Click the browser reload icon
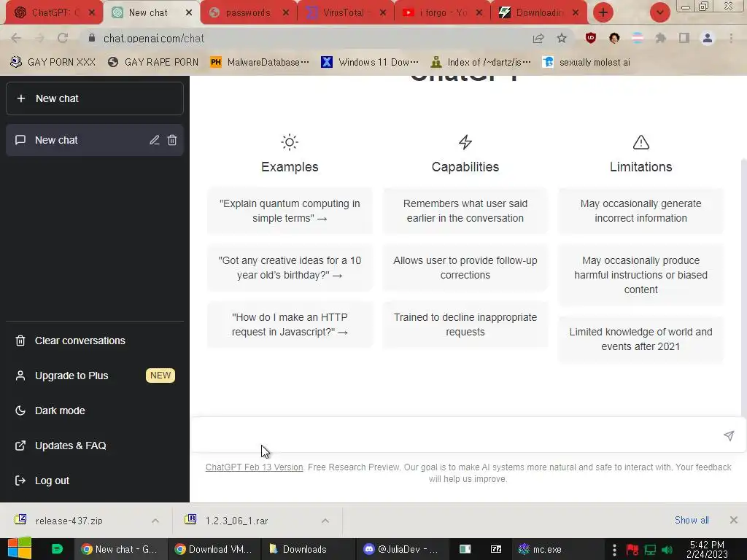This screenshot has width=747, height=560. click(63, 38)
